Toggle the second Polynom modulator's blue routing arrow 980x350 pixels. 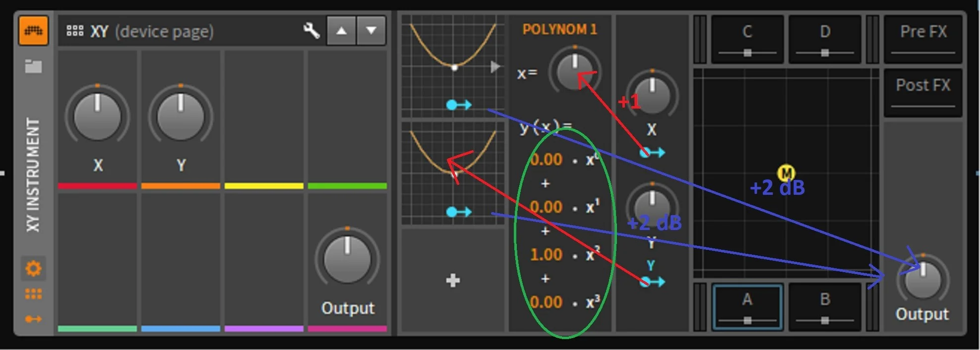point(459,212)
